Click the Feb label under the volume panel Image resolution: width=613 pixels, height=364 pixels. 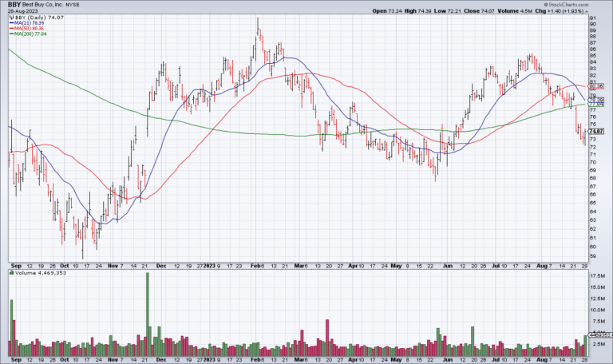(255, 360)
